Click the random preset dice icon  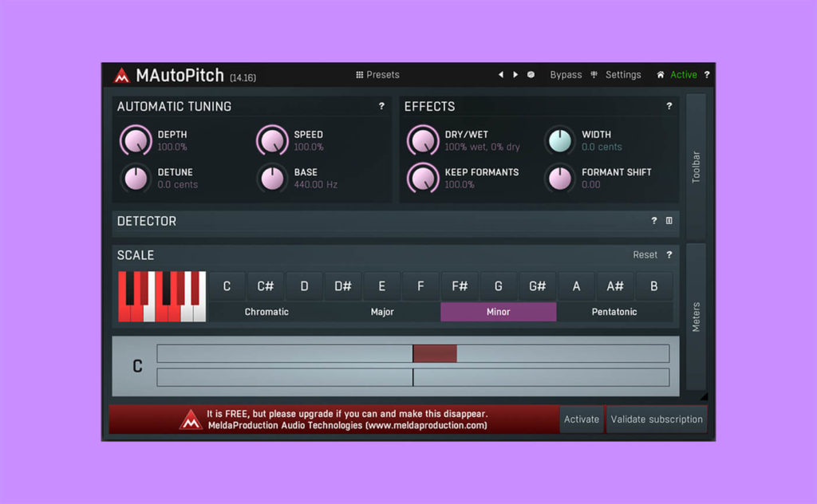click(531, 74)
